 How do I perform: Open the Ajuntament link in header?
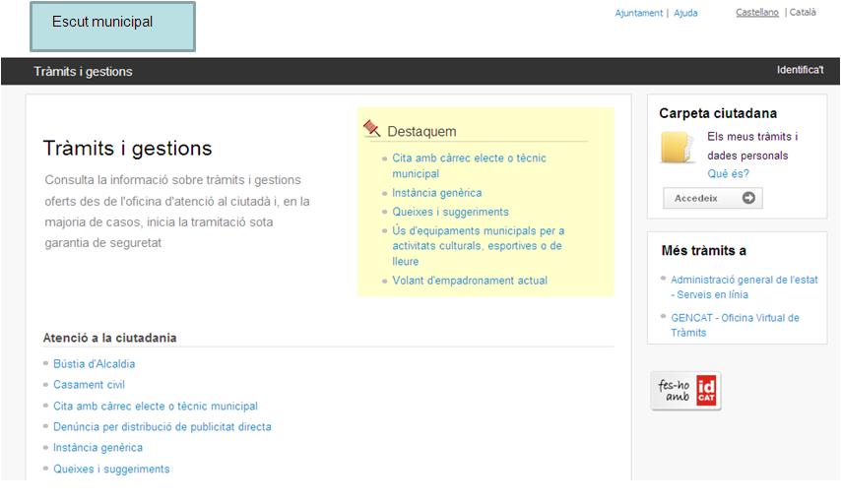click(638, 14)
